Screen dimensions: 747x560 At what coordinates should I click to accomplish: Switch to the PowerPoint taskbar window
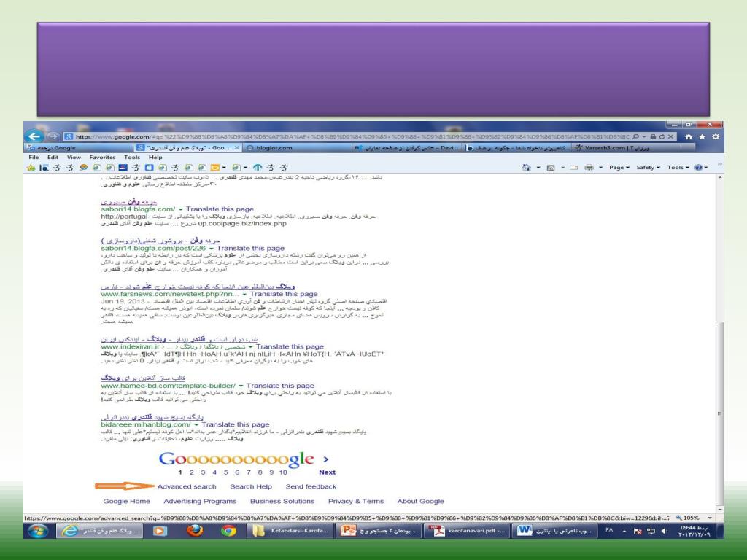click(379, 531)
